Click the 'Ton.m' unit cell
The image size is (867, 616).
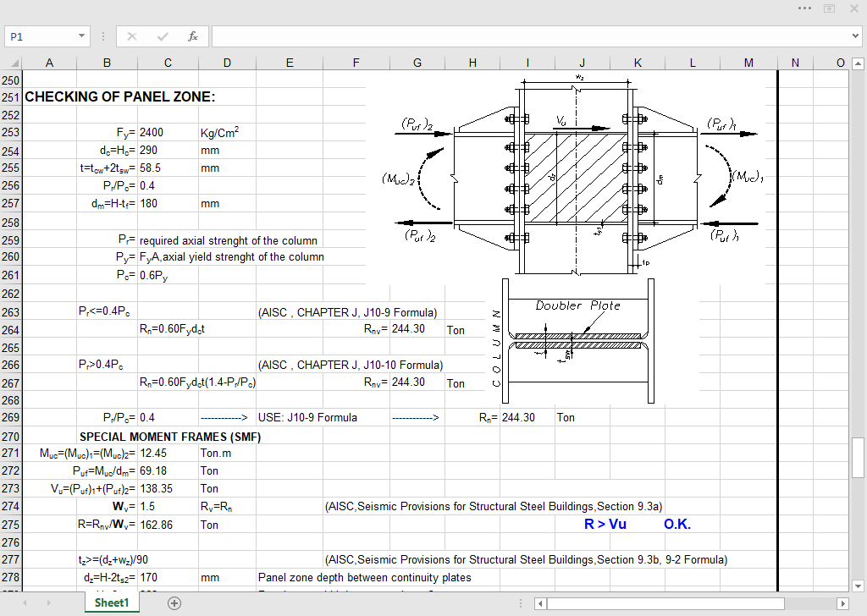click(227, 453)
